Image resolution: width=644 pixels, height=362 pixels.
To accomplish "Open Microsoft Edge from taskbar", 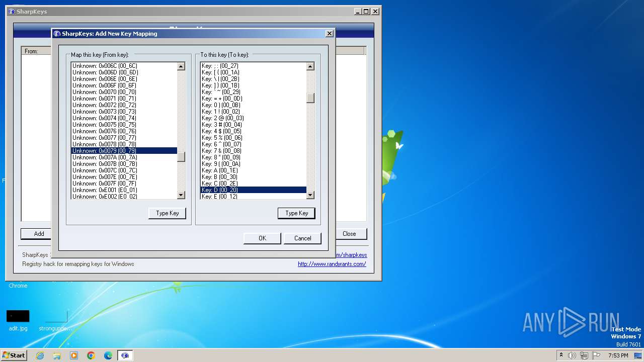I will pos(108,355).
